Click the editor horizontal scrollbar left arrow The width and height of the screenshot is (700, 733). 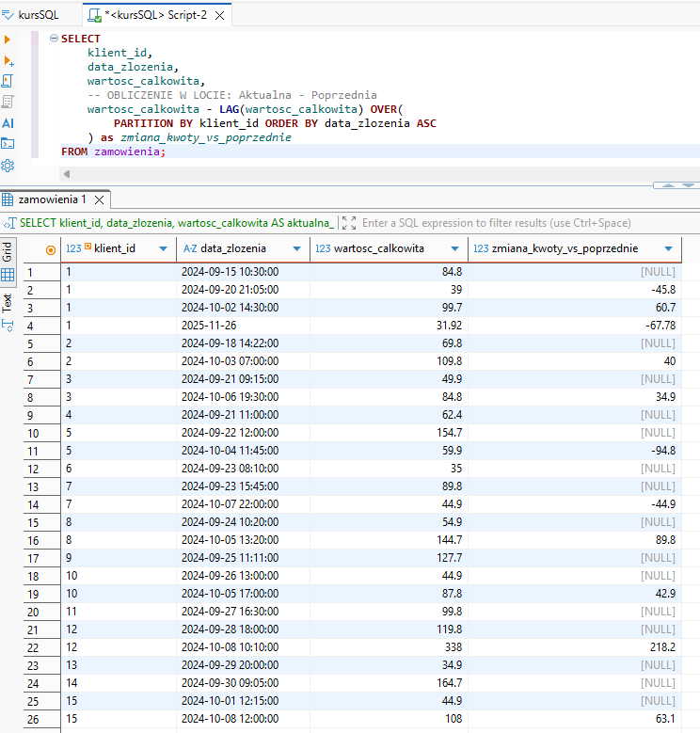67,174
